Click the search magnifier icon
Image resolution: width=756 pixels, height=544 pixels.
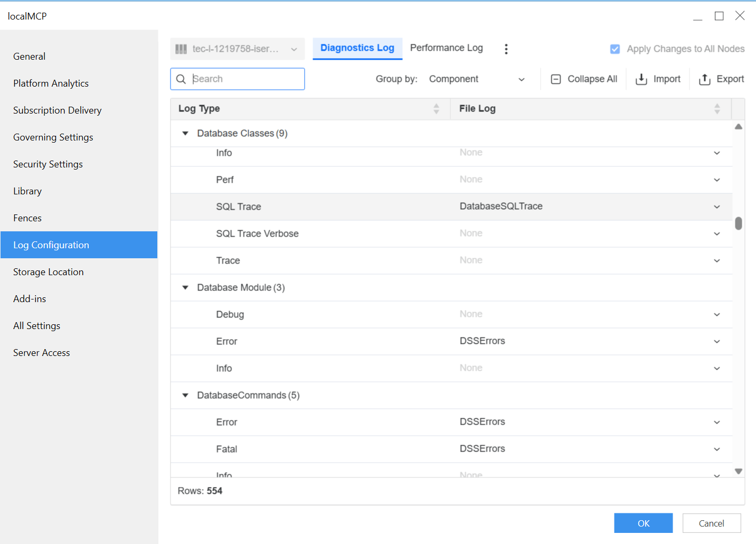181,79
